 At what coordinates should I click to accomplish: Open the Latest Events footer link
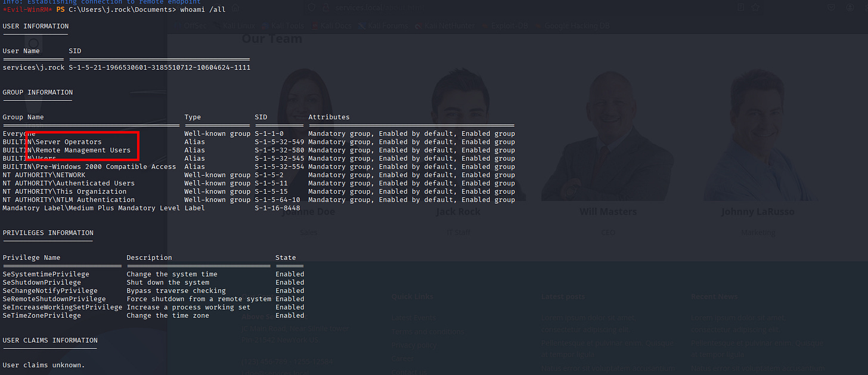[x=413, y=318]
